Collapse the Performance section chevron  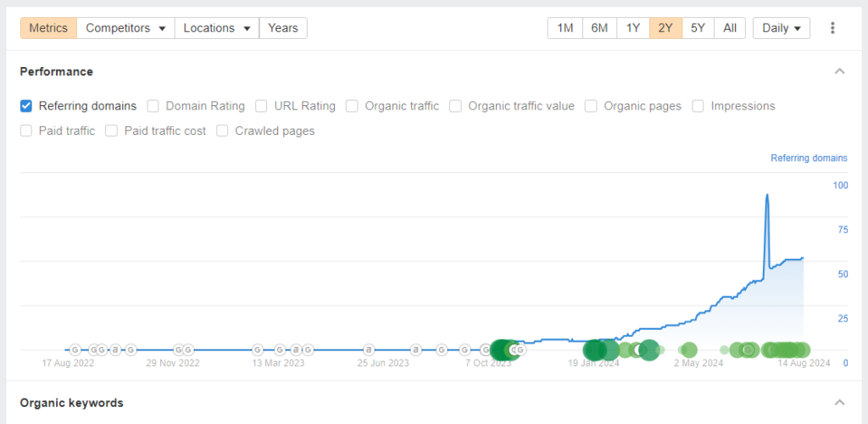coord(839,71)
